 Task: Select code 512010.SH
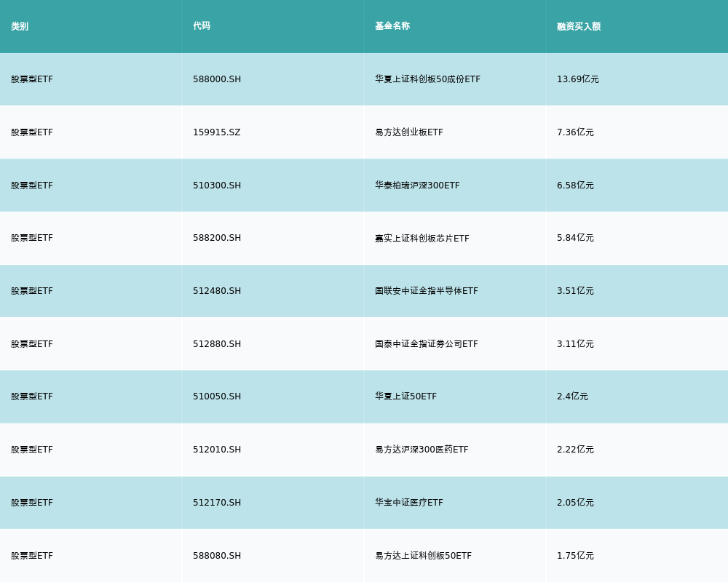(x=217, y=450)
